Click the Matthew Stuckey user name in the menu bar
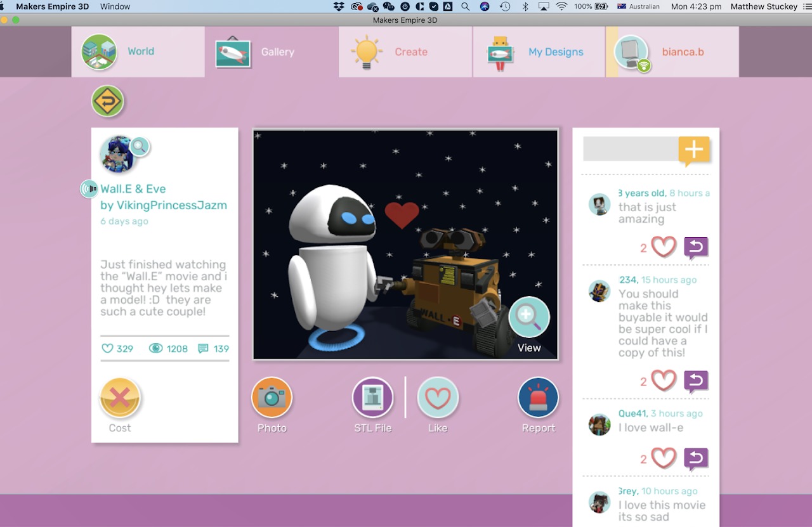The width and height of the screenshot is (812, 527). tap(764, 6)
